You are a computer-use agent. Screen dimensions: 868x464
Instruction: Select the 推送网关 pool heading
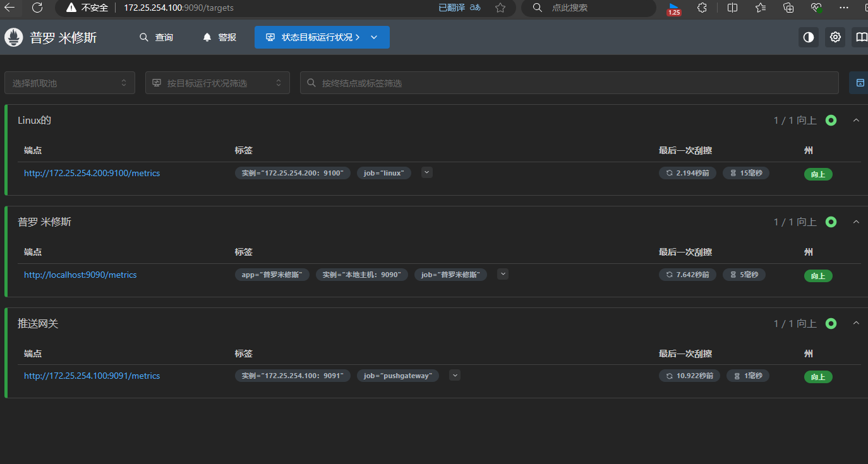[x=38, y=323]
